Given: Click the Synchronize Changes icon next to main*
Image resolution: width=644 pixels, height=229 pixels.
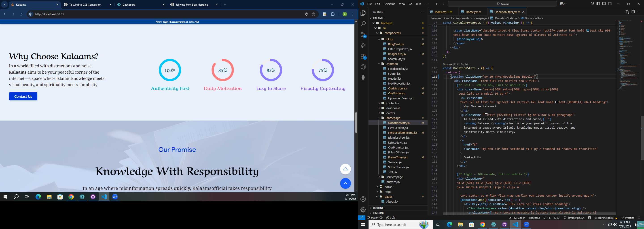Looking at the screenshot, I should pyautogui.click(x=381, y=218).
